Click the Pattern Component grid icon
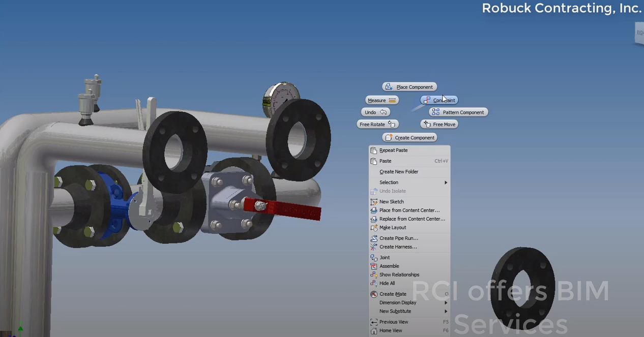The height and width of the screenshot is (337, 644). click(x=436, y=112)
